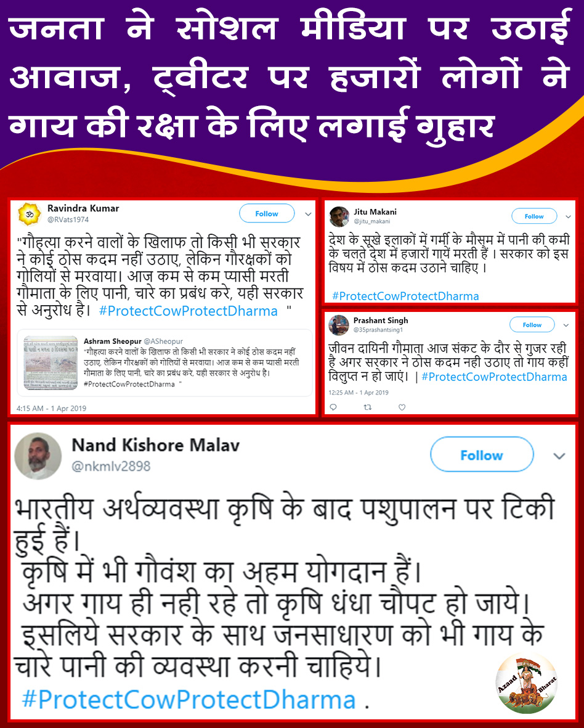Open Prashant Singh's profile picture

[339, 324]
